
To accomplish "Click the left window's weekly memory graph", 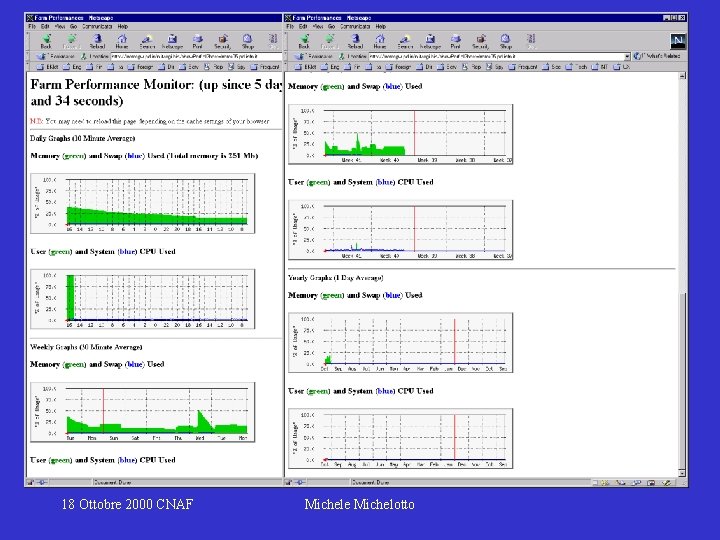I will (142, 412).
